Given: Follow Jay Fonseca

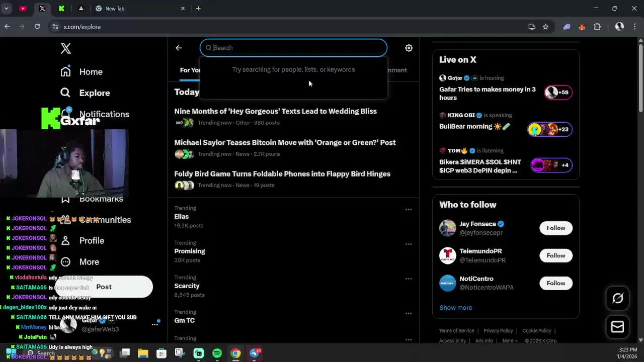Looking at the screenshot, I should tap(556, 228).
